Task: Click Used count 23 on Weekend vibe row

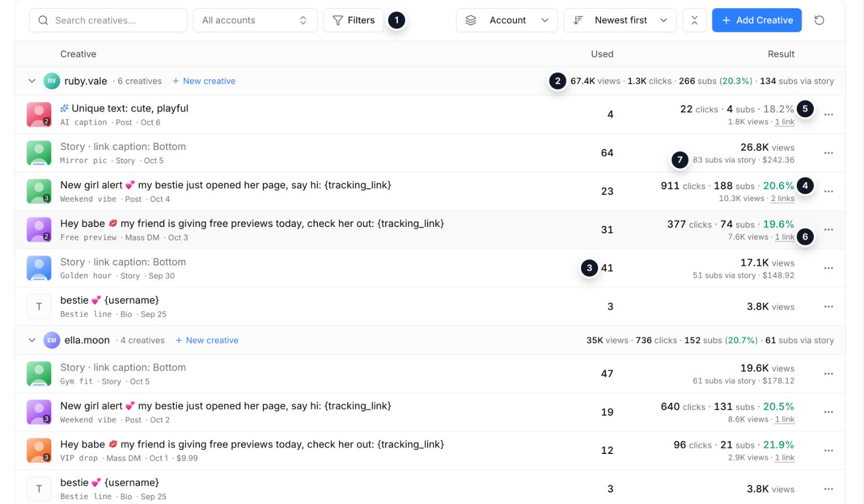Action: [607, 192]
